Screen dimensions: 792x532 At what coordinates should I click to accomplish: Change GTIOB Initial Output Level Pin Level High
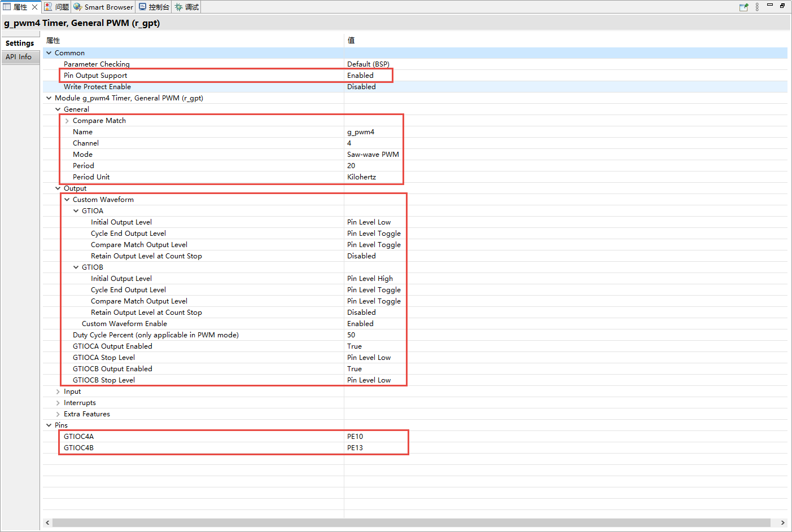click(x=370, y=279)
